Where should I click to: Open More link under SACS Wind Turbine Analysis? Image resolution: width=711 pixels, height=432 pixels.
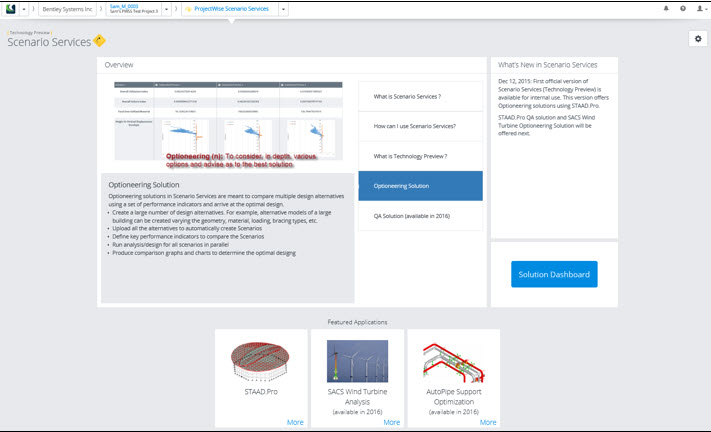(x=392, y=422)
